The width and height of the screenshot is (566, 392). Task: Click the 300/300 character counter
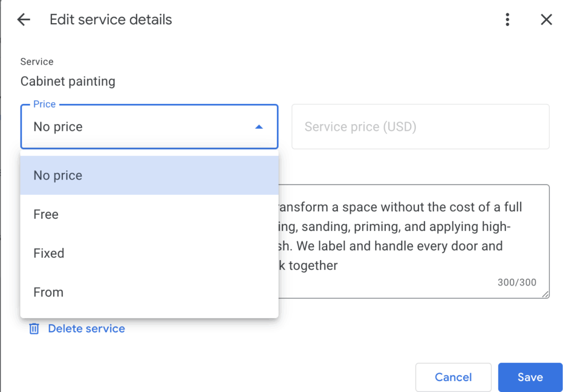point(517,283)
